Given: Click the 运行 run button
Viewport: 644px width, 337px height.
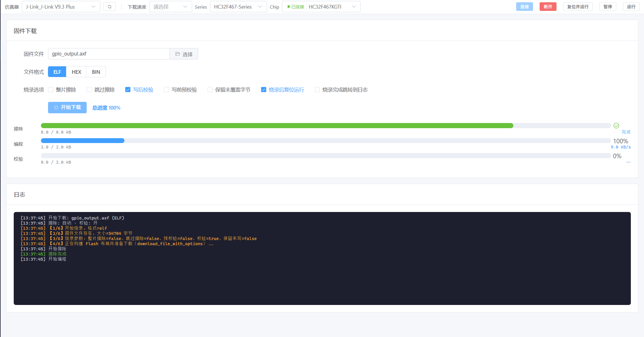Looking at the screenshot, I should 631,7.
